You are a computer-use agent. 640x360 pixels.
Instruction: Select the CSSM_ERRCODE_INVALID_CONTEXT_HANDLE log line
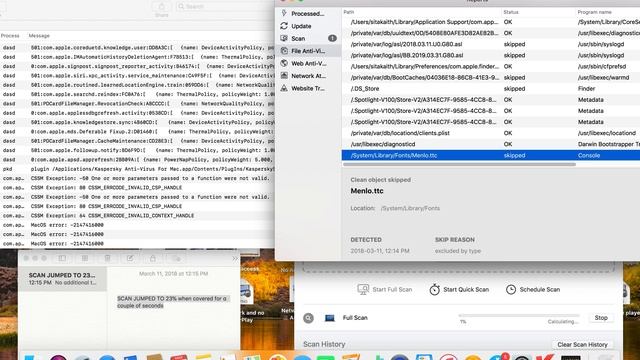[x=137, y=216]
